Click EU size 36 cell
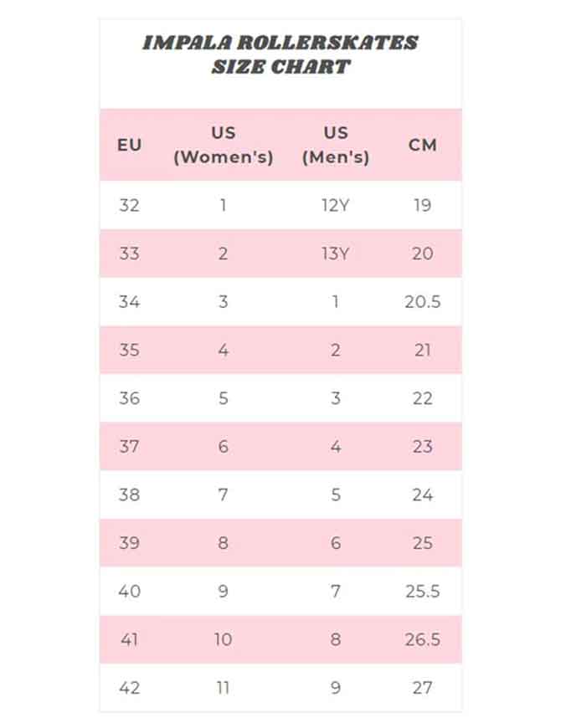This screenshot has width=561, height=728. click(129, 398)
